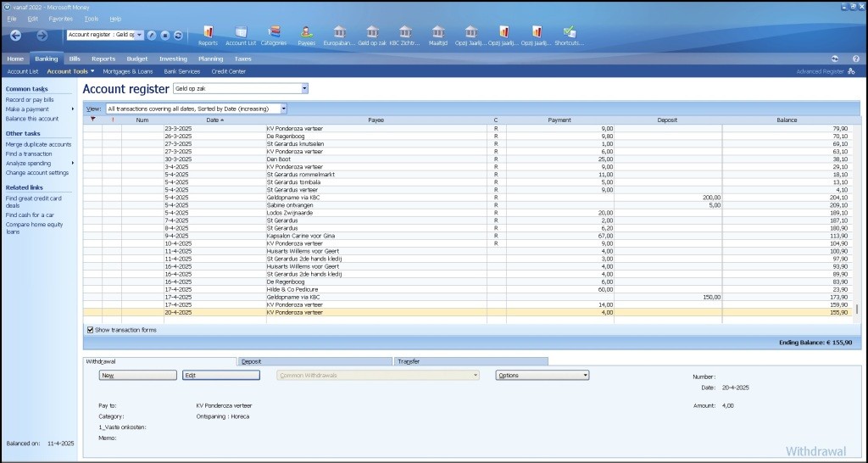This screenshot has height=463, width=868.
Task: Switch to the Budget tab
Action: 137,59
